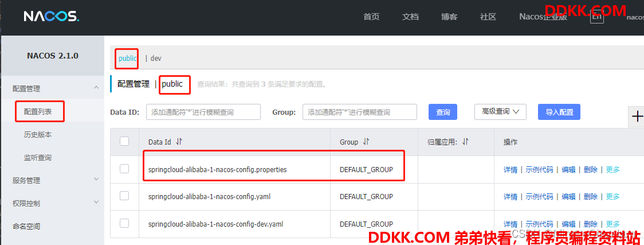
Task: Sort table by Data Id column
Action: (x=179, y=142)
